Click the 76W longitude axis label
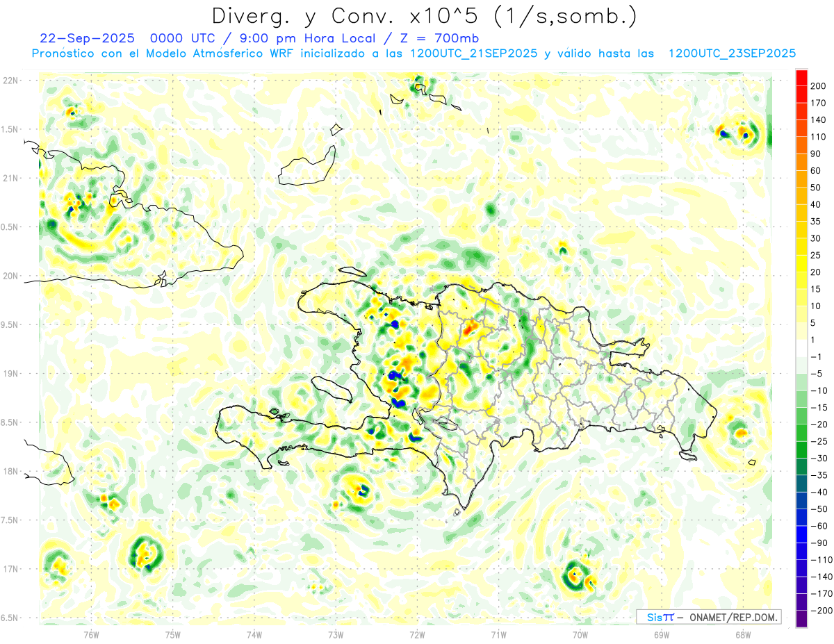 click(91, 635)
